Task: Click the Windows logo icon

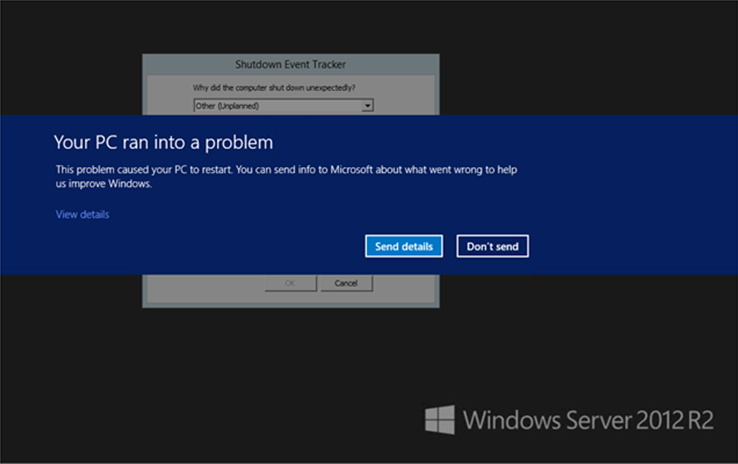Action: (439, 419)
